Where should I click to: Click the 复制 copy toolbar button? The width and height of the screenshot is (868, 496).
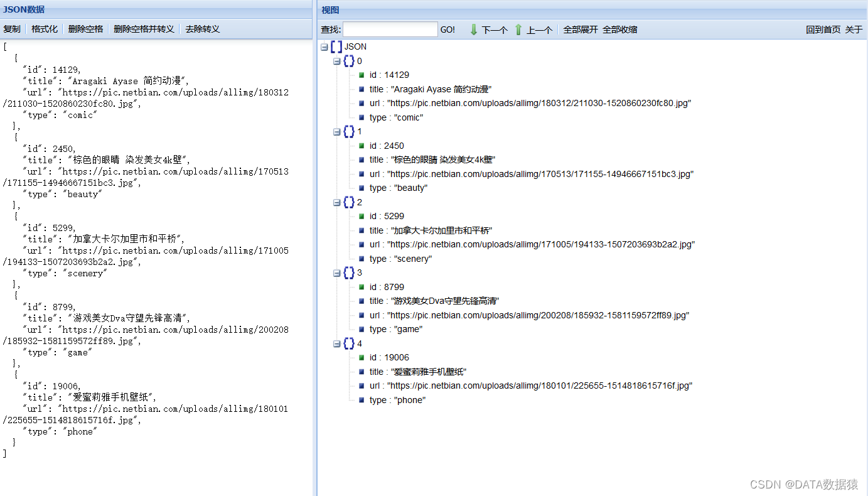12,29
